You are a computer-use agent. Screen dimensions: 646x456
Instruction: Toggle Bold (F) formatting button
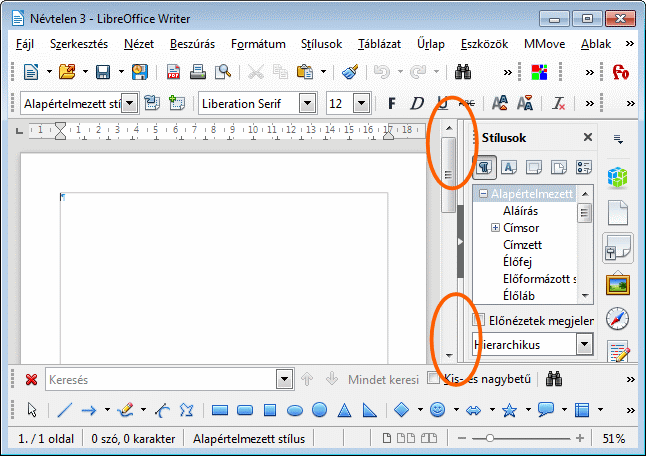click(x=392, y=103)
